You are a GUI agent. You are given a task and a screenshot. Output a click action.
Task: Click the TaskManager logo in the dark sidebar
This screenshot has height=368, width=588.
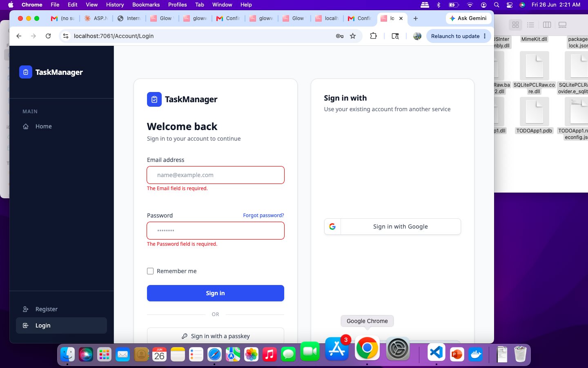click(51, 72)
